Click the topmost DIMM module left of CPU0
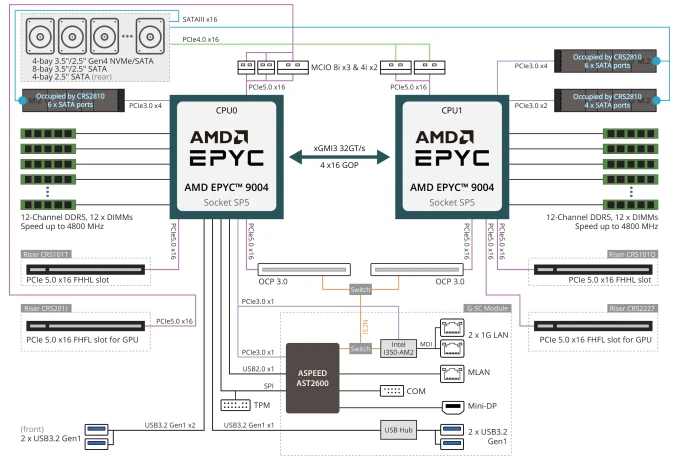Viewport: 700px width, 462px height. coord(48,133)
